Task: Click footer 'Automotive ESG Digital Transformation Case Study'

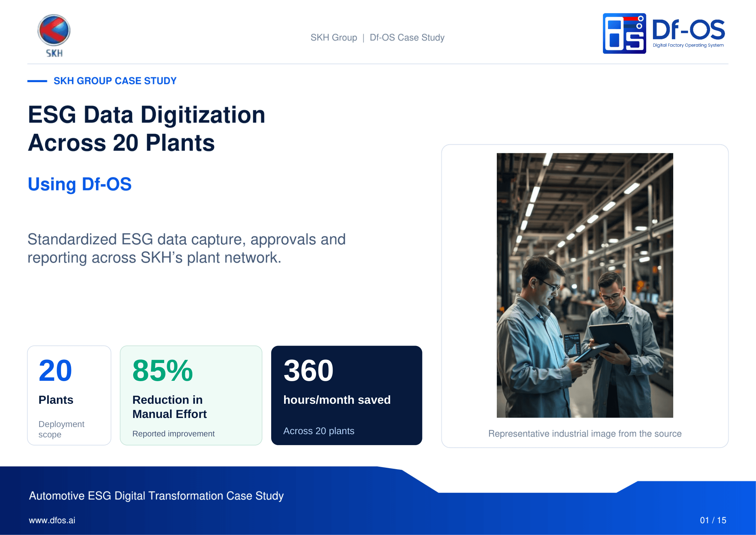Action: click(156, 496)
